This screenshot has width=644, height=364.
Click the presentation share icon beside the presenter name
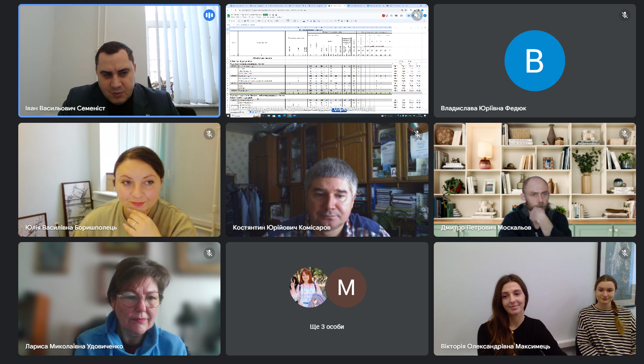pos(235,108)
